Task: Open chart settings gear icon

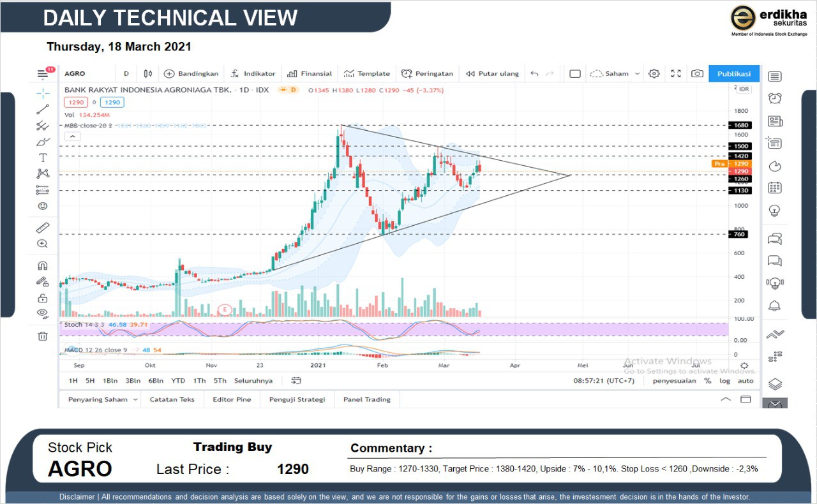Action: point(654,73)
